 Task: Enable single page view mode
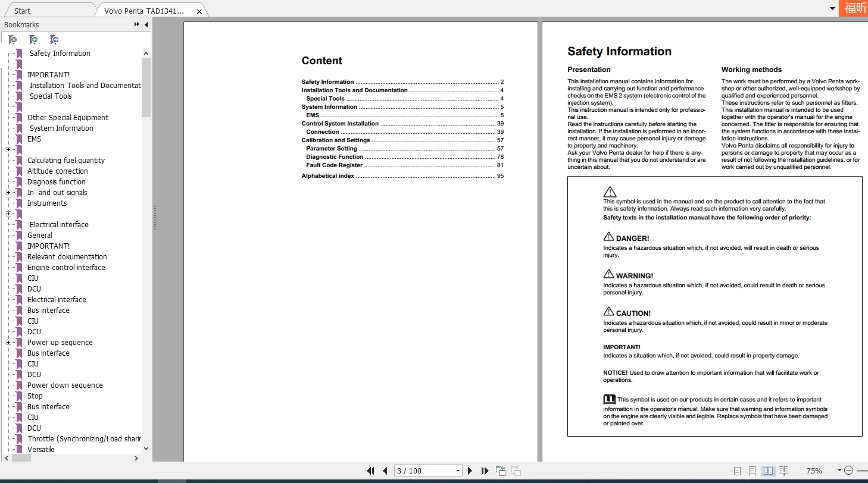[x=737, y=471]
